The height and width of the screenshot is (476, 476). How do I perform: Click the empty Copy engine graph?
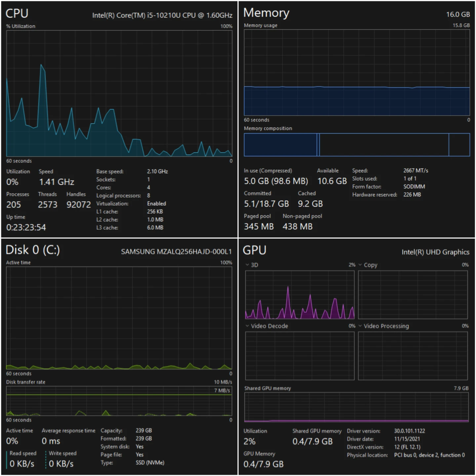pos(413,295)
